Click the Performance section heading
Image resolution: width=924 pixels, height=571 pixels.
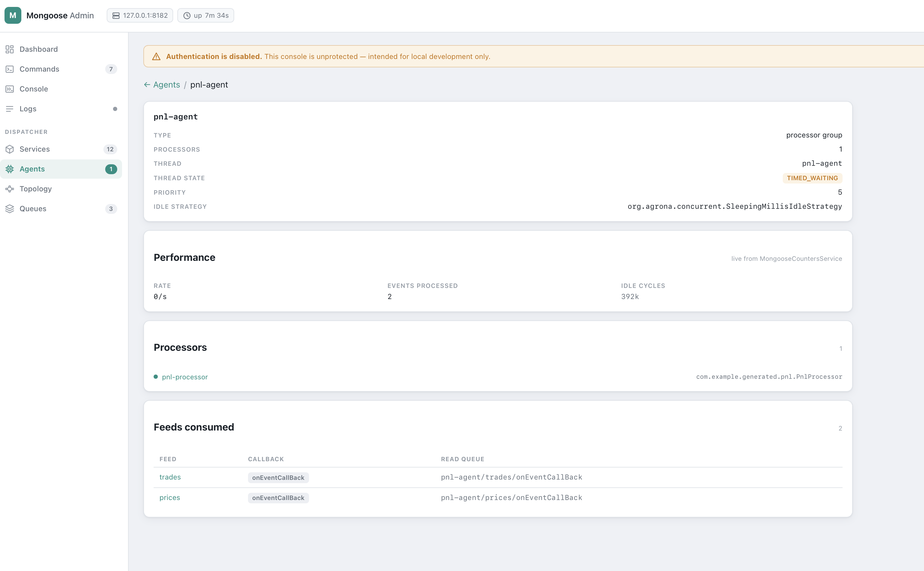pyautogui.click(x=185, y=257)
